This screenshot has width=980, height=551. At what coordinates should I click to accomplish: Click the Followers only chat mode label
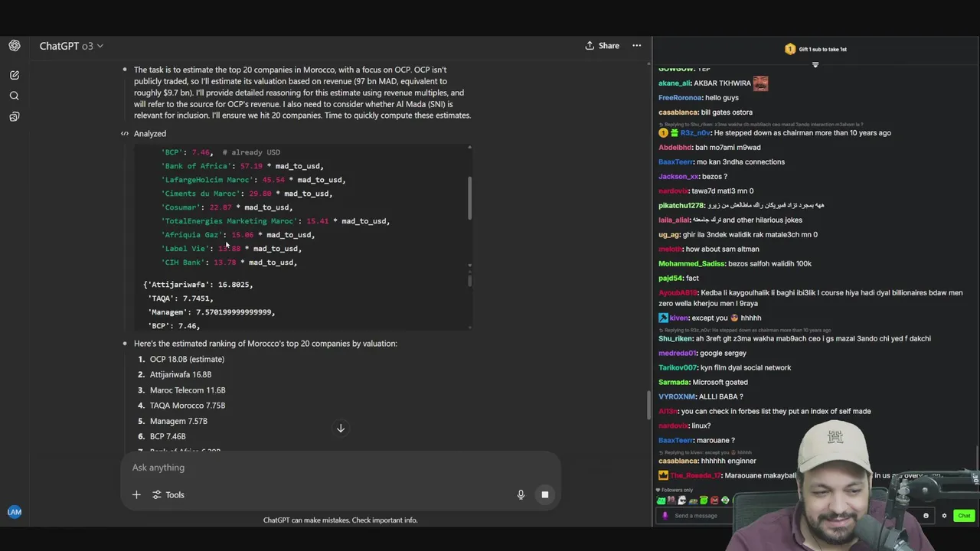674,490
